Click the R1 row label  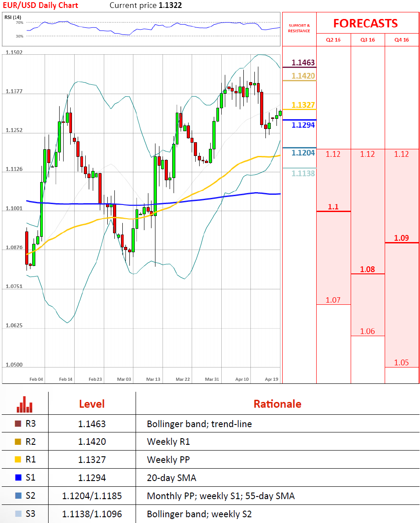coord(30,459)
